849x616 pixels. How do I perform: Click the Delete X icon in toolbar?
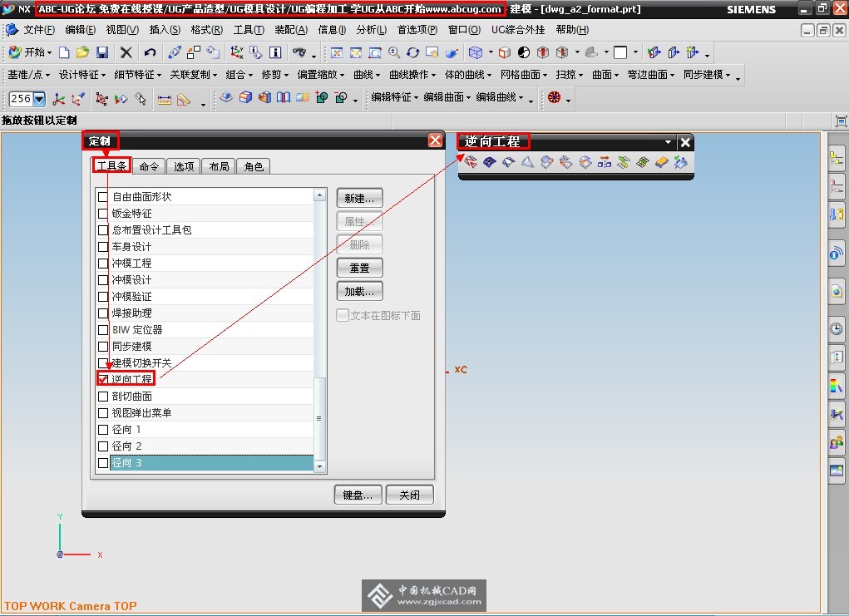click(x=126, y=52)
